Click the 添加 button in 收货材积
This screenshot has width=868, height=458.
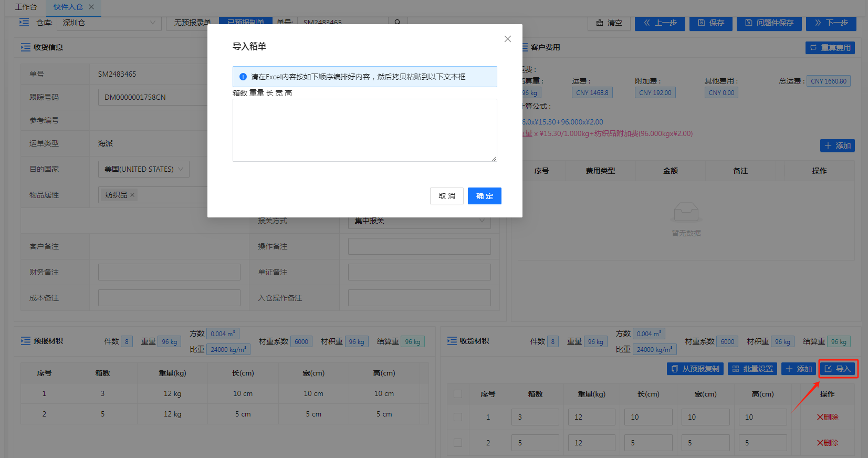pyautogui.click(x=798, y=369)
